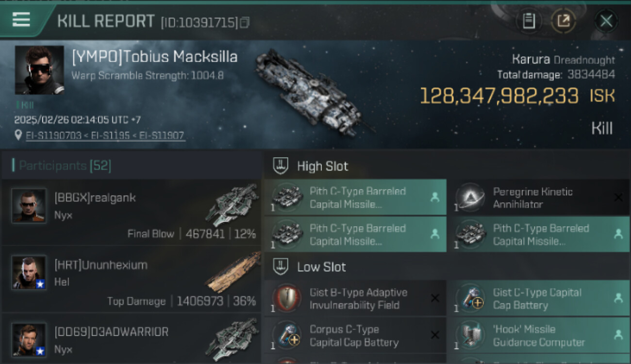
Task: Click the Low Slot section header
Action: [x=321, y=267]
